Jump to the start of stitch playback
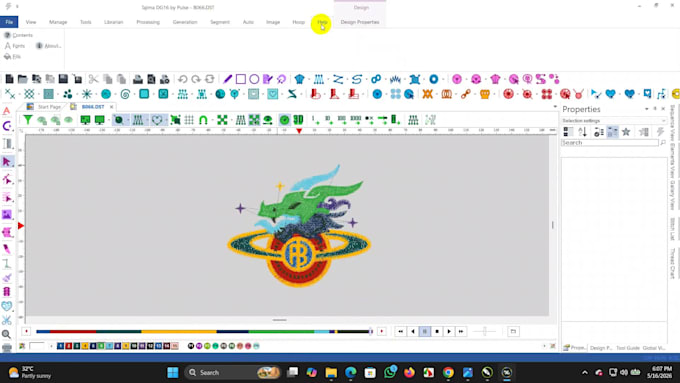 (400, 331)
